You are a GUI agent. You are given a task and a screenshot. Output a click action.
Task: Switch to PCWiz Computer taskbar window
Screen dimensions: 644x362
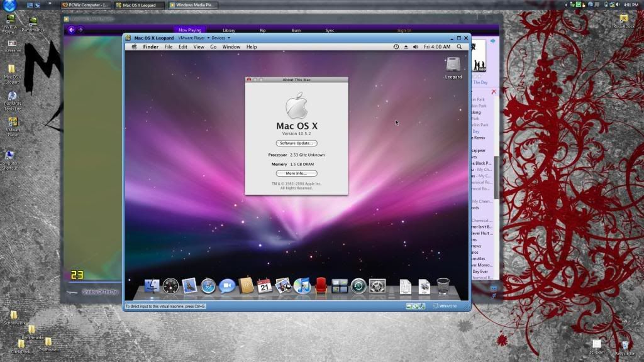tap(86, 5)
